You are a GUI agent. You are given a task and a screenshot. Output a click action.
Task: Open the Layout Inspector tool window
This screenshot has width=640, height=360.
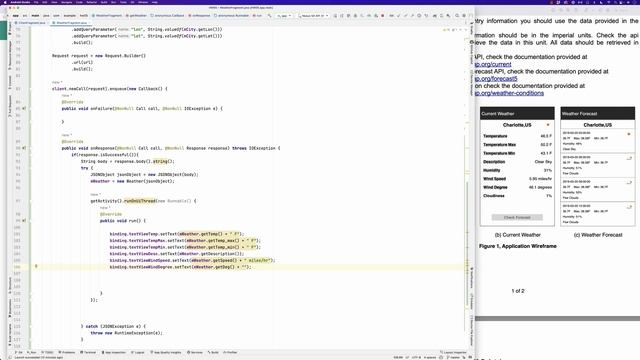(x=453, y=352)
